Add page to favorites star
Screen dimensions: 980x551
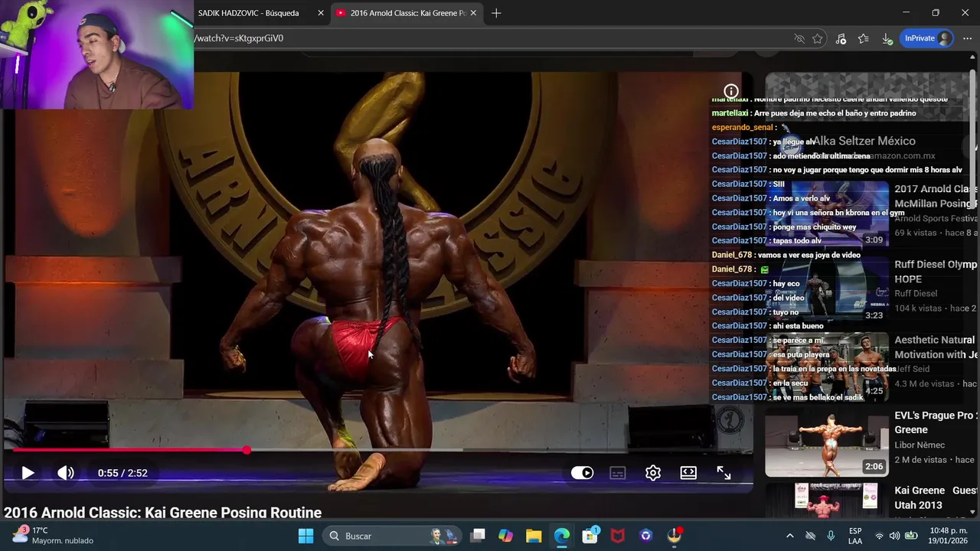(x=818, y=38)
